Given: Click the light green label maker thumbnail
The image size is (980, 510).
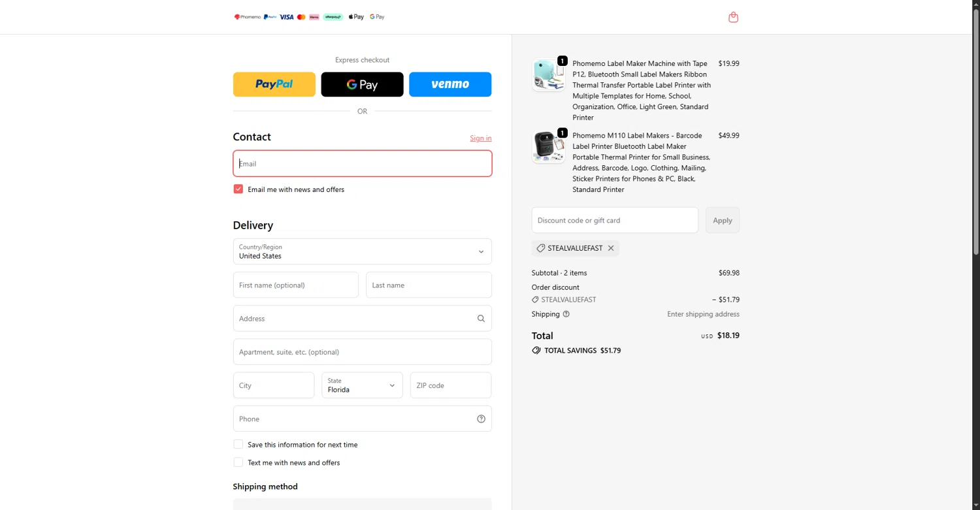Looking at the screenshot, I should tap(548, 74).
